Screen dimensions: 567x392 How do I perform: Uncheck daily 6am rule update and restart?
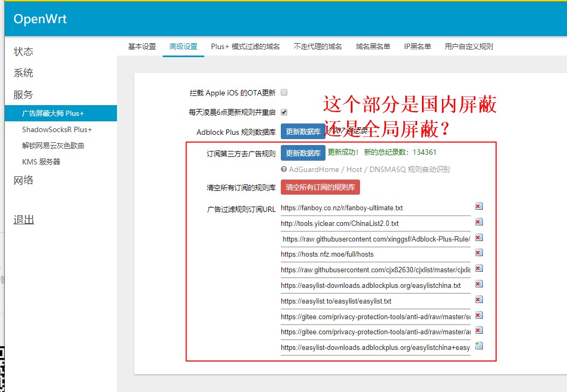(x=284, y=112)
